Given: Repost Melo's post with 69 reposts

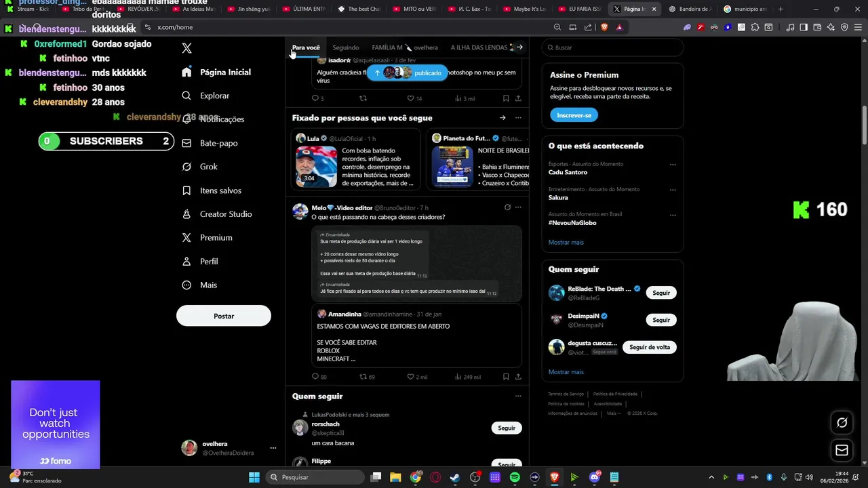Looking at the screenshot, I should click(x=367, y=377).
